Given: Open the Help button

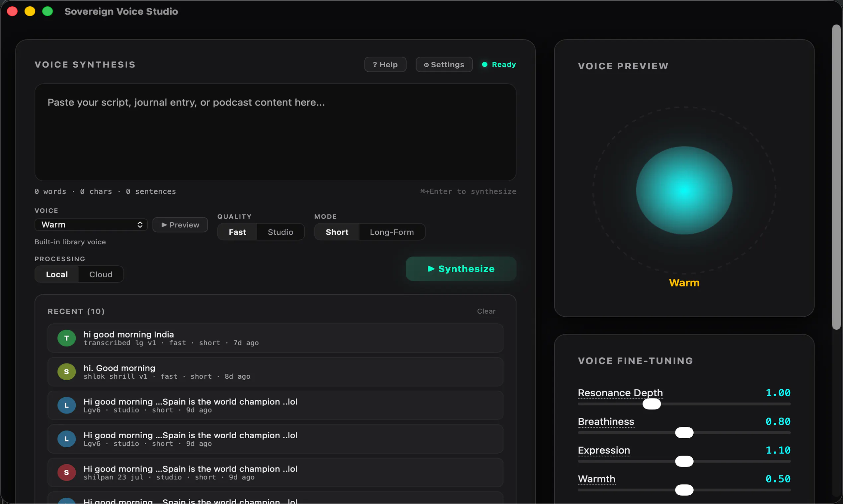Looking at the screenshot, I should [385, 65].
